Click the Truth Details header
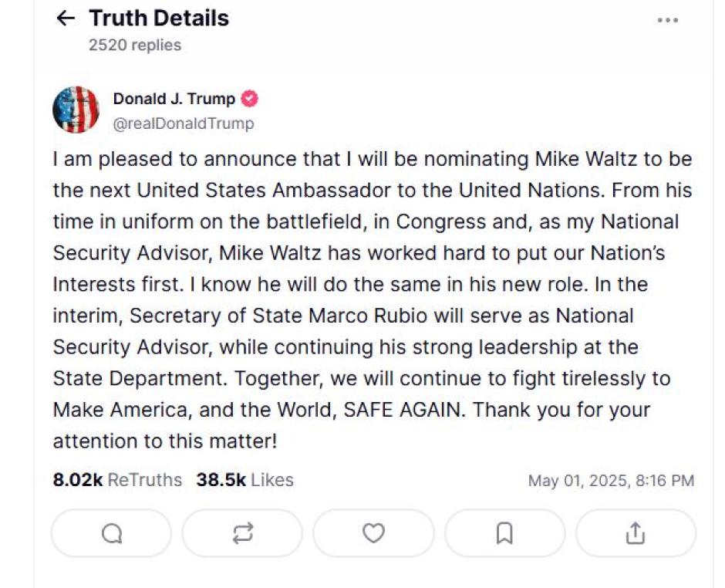Viewport: 725px width, 588px height. click(159, 18)
